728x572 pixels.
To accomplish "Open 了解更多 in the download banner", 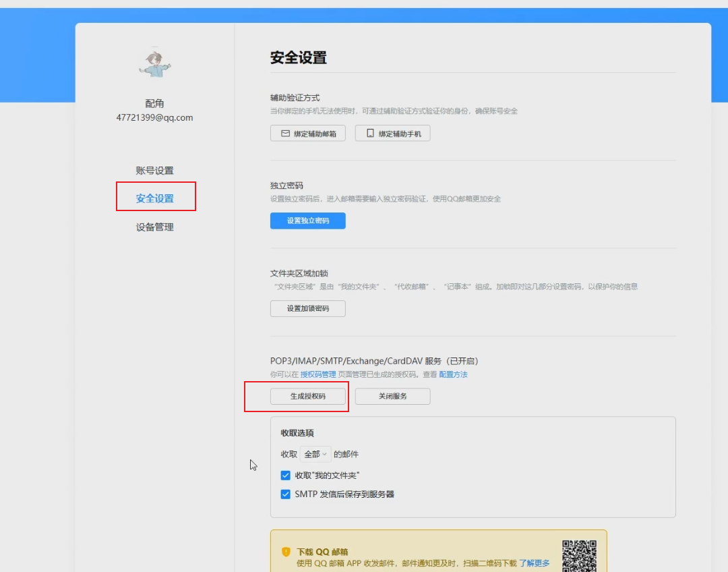I will 534,562.
